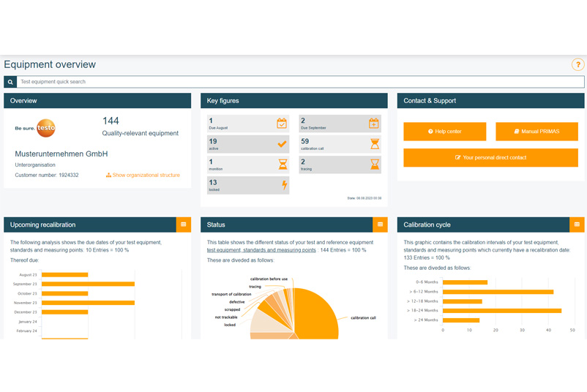Focus the test equipment quick search field
Viewport: 587px width, 392px height.
tap(300, 82)
